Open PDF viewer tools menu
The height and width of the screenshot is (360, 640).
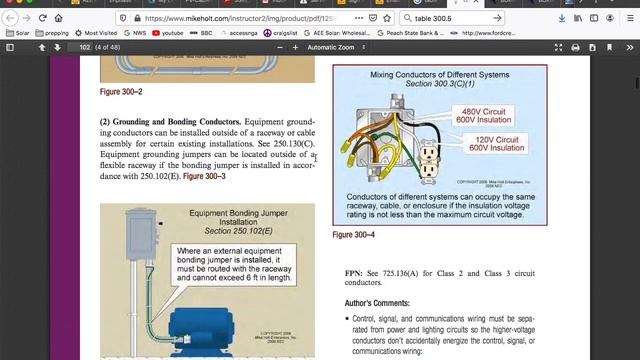pyautogui.click(x=630, y=48)
